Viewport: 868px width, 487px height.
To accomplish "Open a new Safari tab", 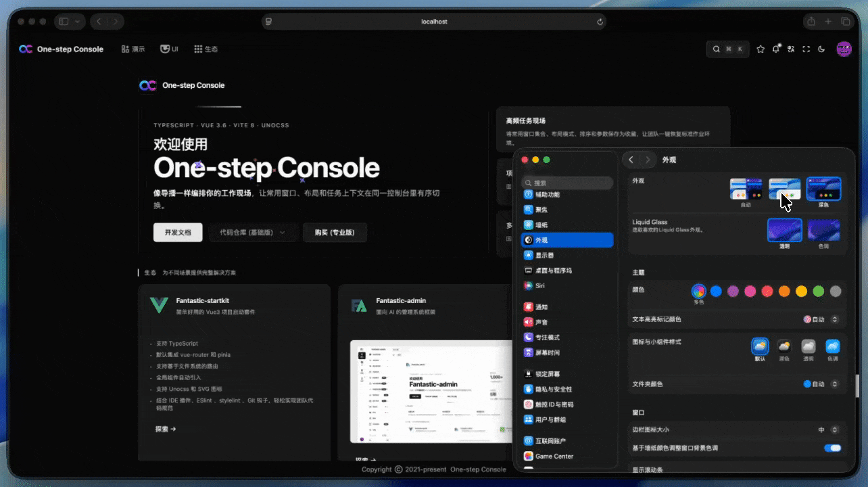I will coord(828,22).
